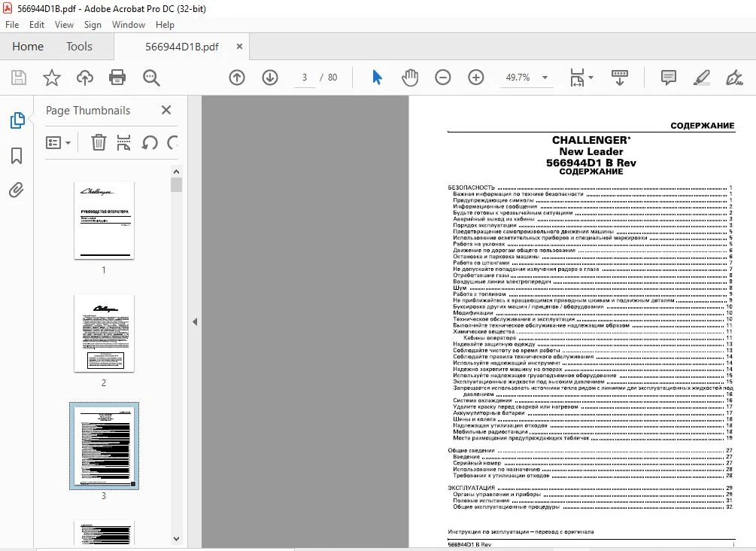Click 'Шины и колеса' contents entry
Screen dimensions: 756x551
pyautogui.click(x=474, y=419)
